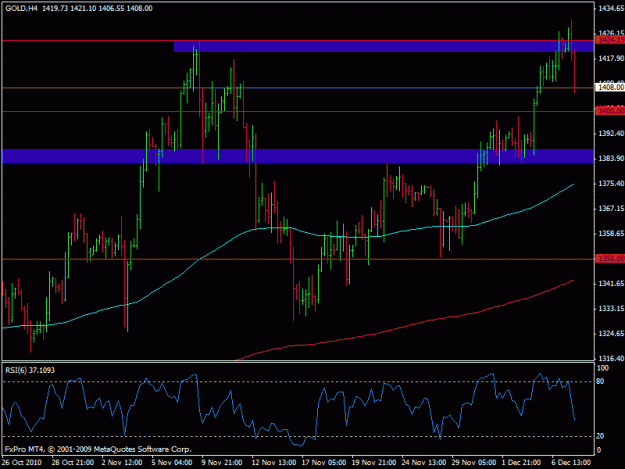Screen dimensions: 625x469
Task: Click the 19 Nov 21:00 time label
Action: [373, 462]
